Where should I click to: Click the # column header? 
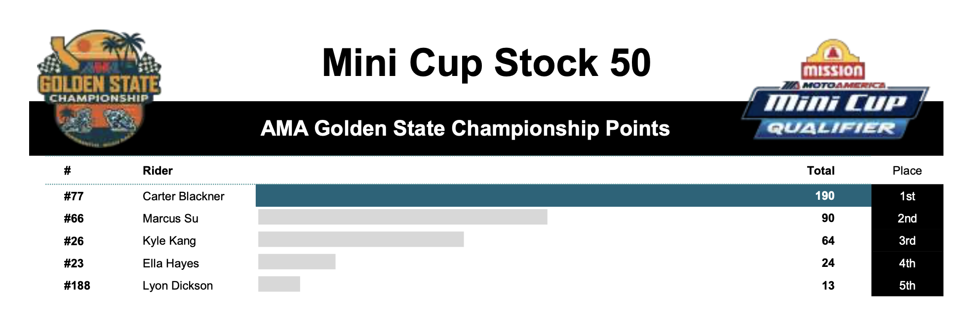pos(67,171)
